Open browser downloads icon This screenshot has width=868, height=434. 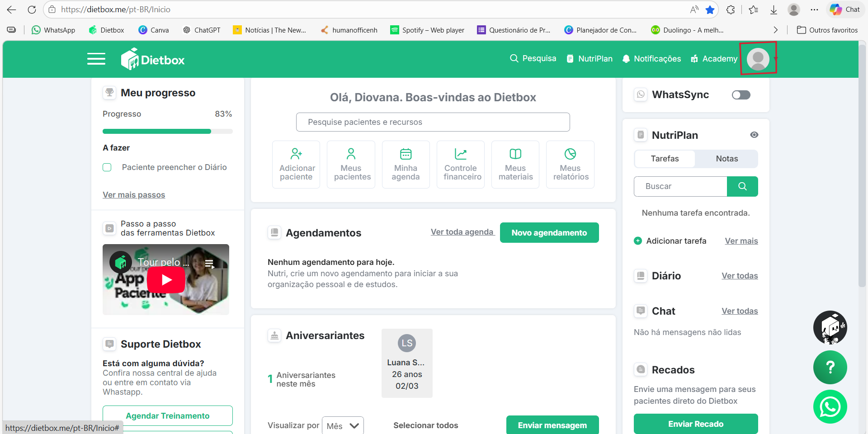point(774,9)
